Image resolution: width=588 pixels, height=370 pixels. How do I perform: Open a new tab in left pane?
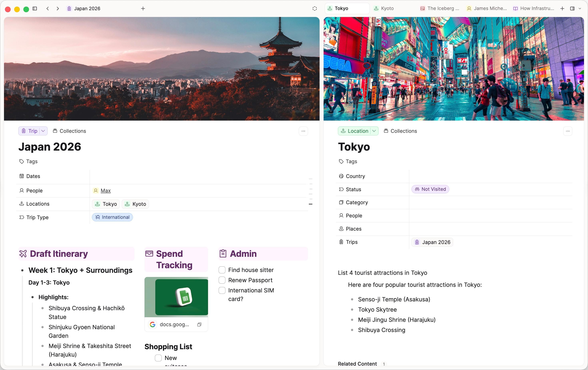[x=143, y=9]
